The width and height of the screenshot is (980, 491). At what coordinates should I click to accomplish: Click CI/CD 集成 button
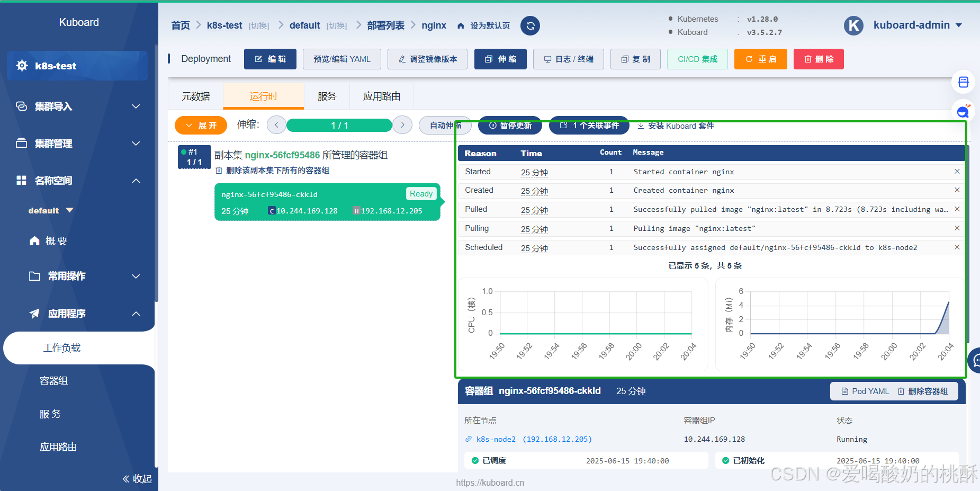click(x=697, y=59)
